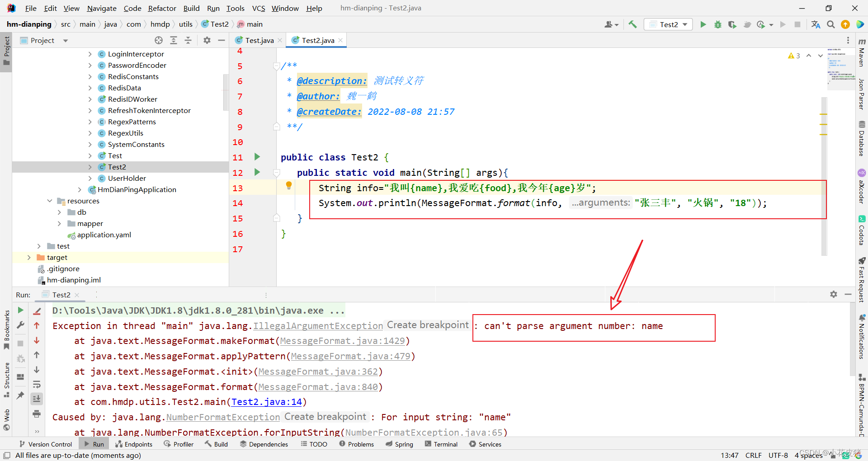Open the Terminal tool window tab

click(441, 444)
